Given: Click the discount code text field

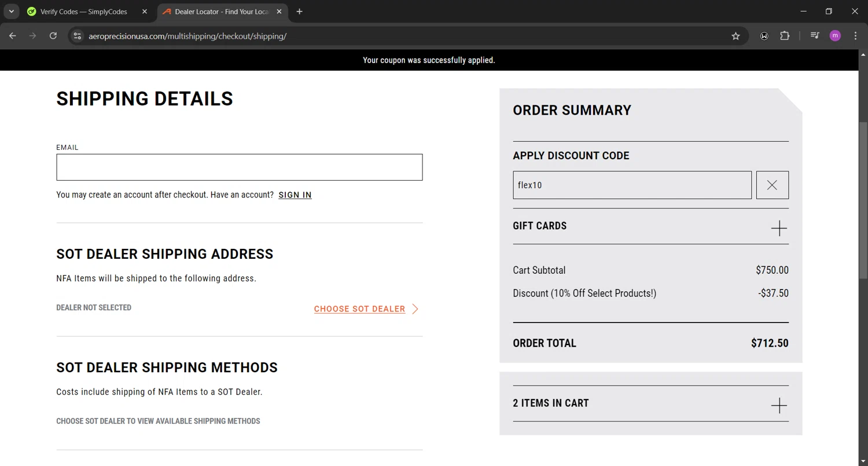Looking at the screenshot, I should 632,185.
